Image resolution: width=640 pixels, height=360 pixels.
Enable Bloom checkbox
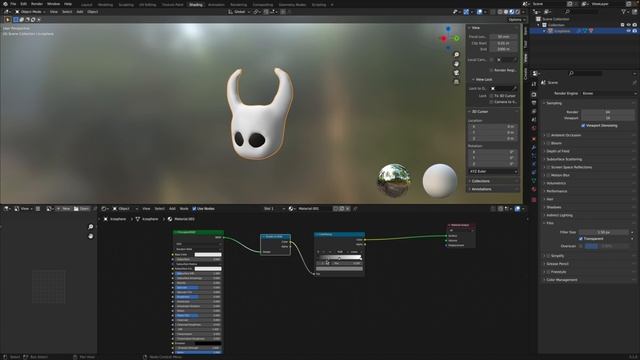[548, 143]
